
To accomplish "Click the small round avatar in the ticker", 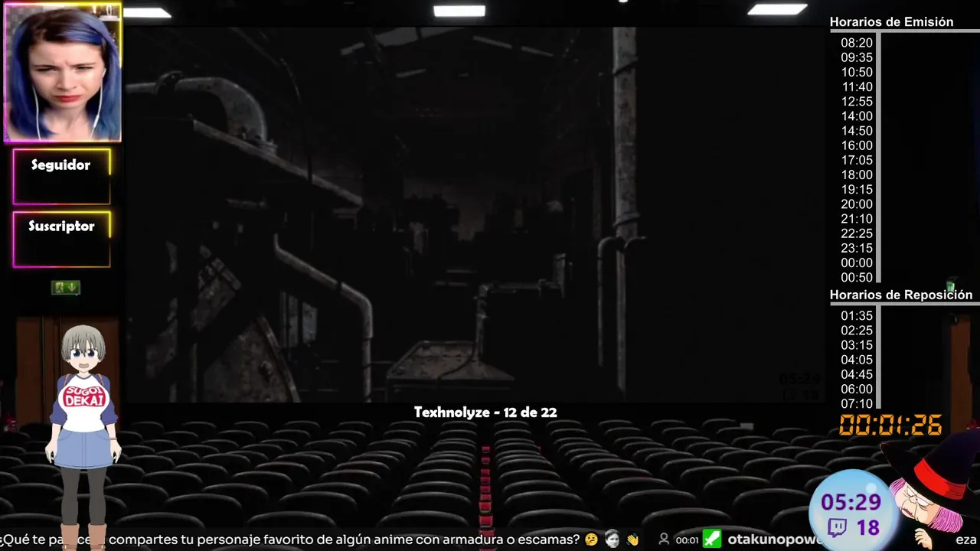I will point(612,539).
